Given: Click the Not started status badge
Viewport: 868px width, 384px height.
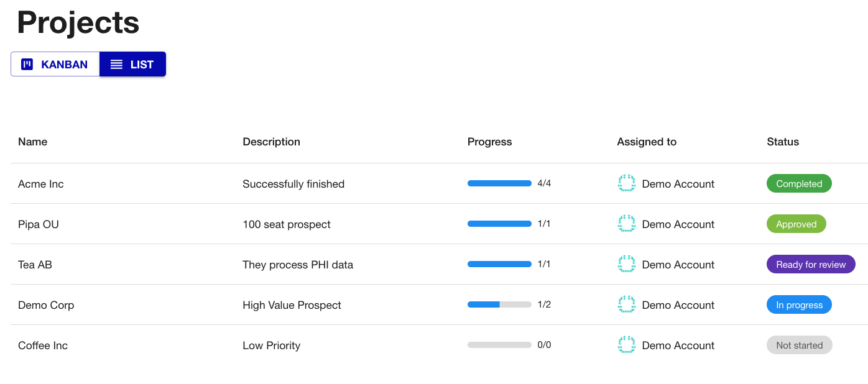Looking at the screenshot, I should click(799, 345).
